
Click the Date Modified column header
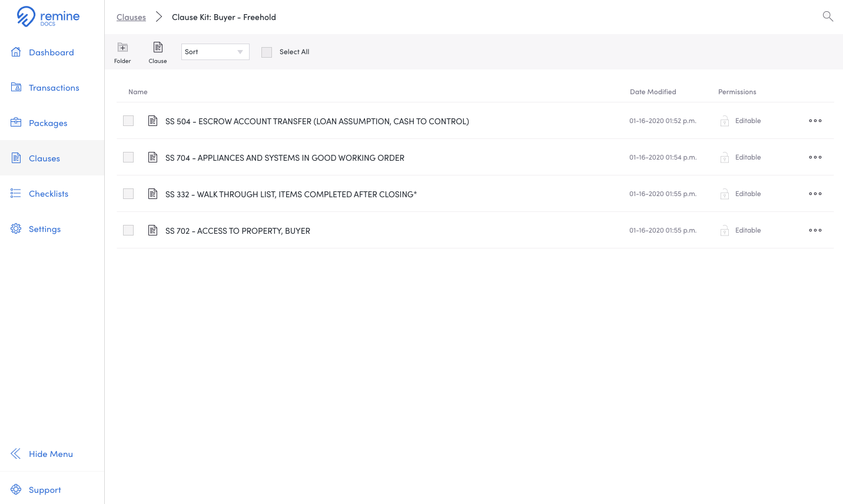[x=653, y=92]
